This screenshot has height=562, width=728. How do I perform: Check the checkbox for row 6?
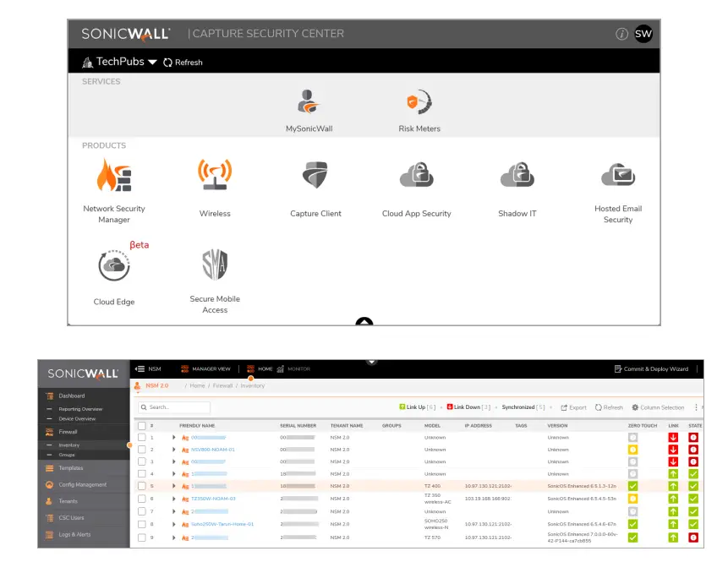(x=141, y=499)
